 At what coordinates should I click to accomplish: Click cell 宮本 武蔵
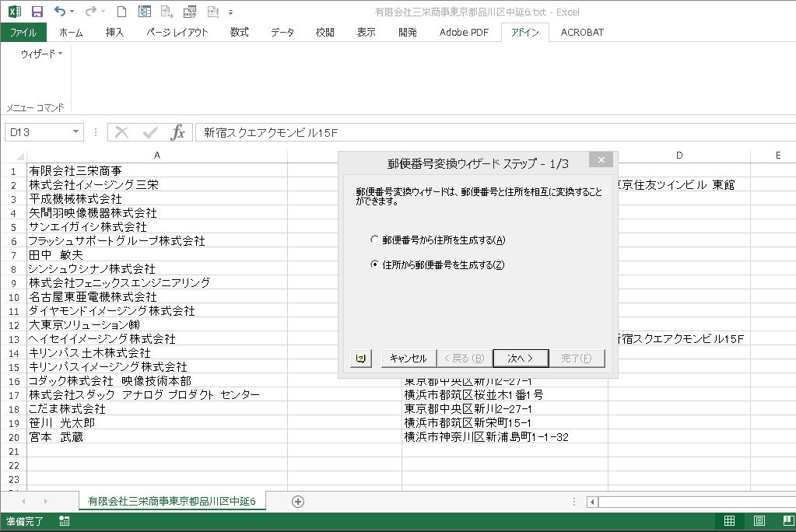point(157,437)
